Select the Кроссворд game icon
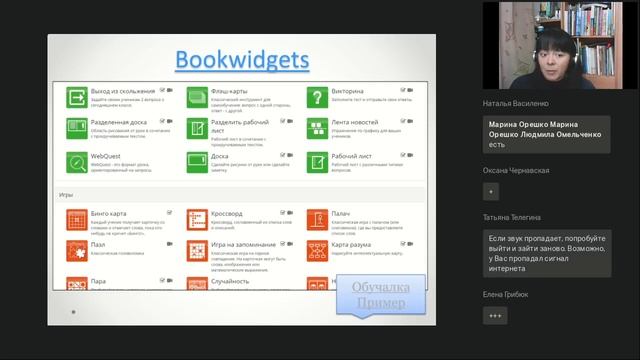The width and height of the screenshot is (640, 360). click(197, 220)
